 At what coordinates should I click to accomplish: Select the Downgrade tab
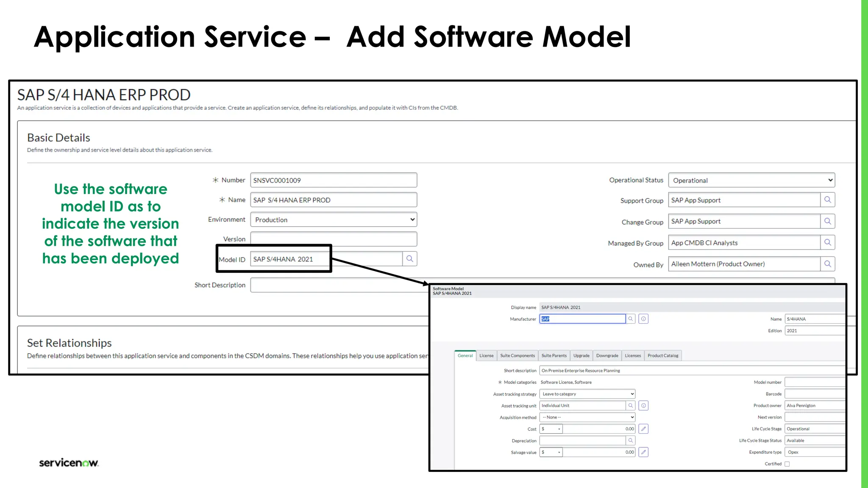pos(607,356)
